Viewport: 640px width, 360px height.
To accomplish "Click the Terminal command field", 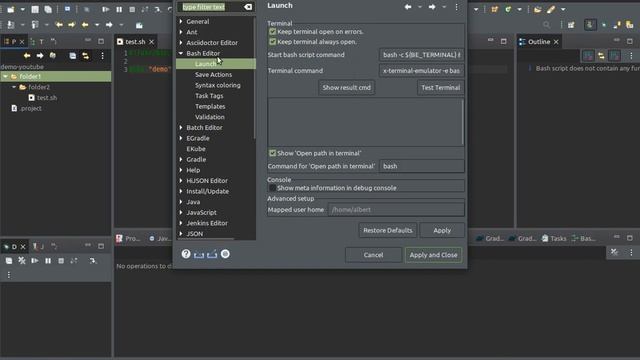I will pyautogui.click(x=421, y=71).
